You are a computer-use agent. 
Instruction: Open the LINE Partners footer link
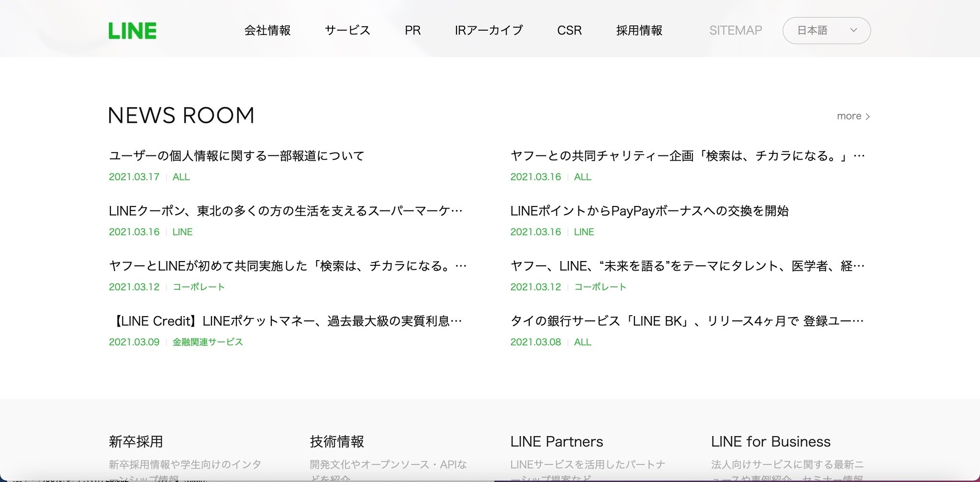(x=557, y=441)
